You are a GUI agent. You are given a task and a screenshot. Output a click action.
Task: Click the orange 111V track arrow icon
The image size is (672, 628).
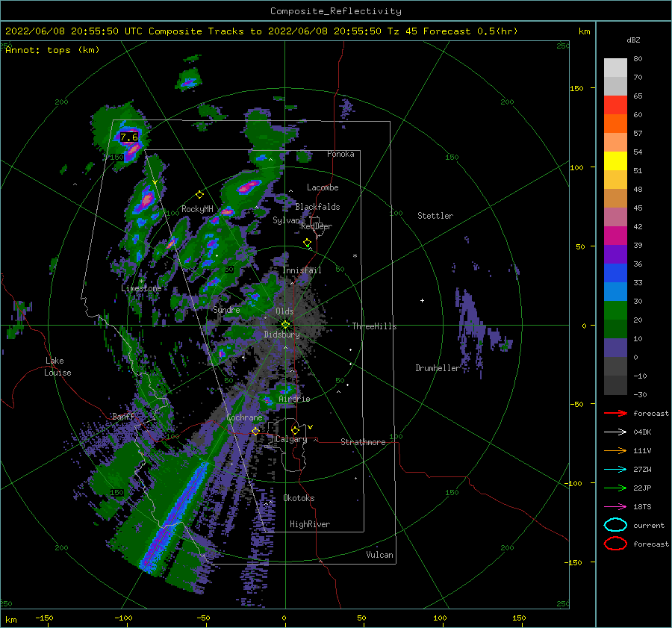(x=615, y=450)
